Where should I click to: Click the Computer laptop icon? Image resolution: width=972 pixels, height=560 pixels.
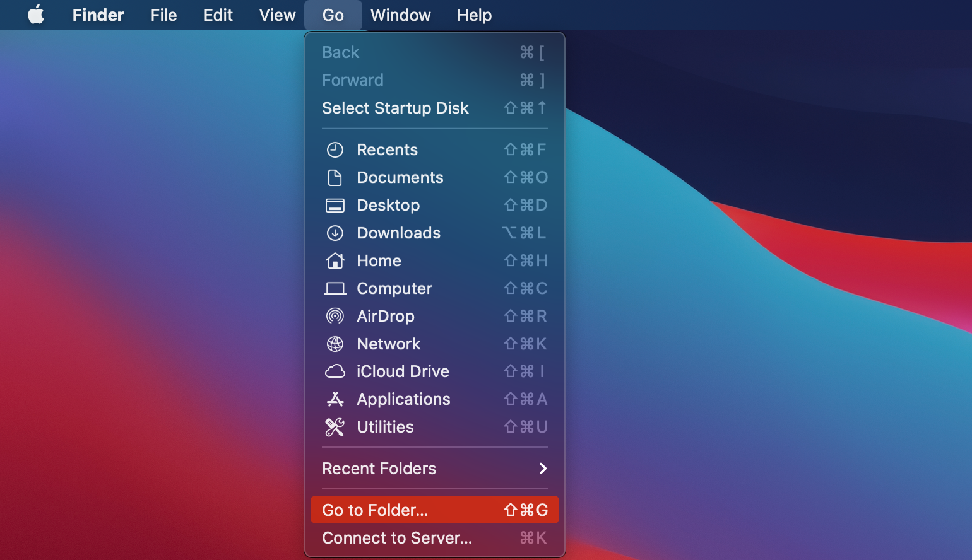pos(335,288)
